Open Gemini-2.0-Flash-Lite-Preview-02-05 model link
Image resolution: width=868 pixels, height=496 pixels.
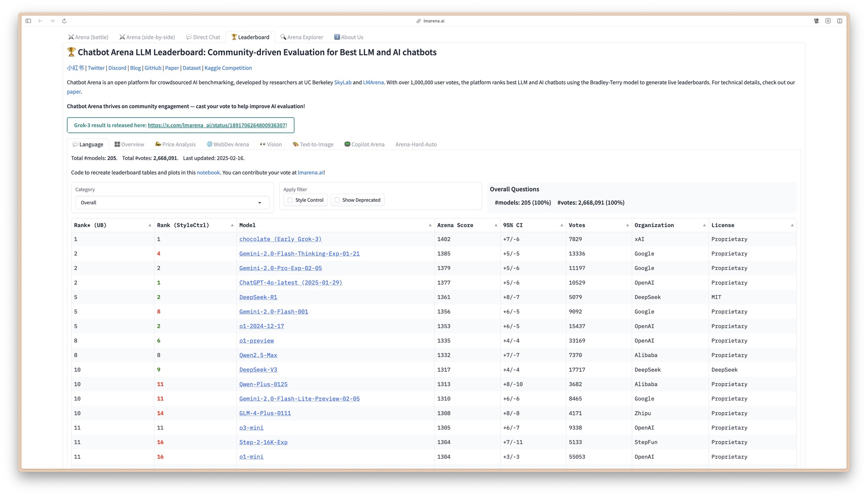pyautogui.click(x=299, y=399)
